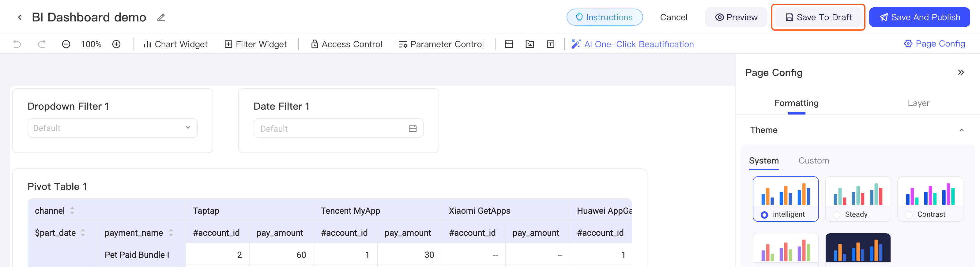980x267 pixels.
Task: Sort by payment_name using its sort arrows
Action: point(171,233)
